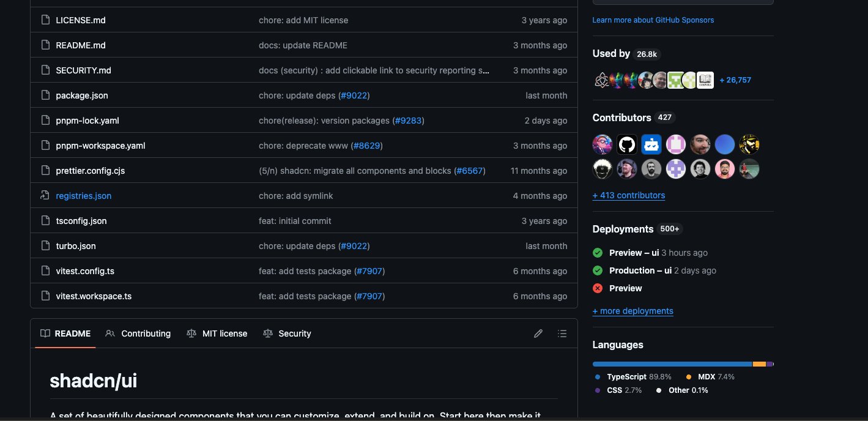Screen dimensions: 868x421
Task: Open the pnpm-workspace.yaml file
Action: point(100,146)
